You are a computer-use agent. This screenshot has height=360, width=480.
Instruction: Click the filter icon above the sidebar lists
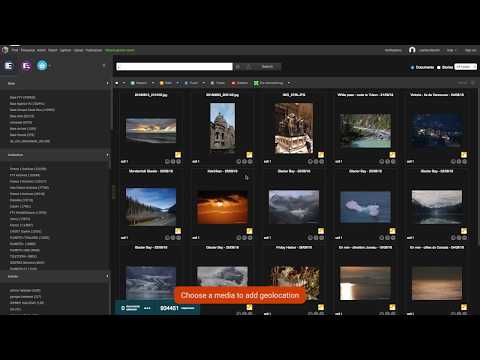(x=104, y=66)
